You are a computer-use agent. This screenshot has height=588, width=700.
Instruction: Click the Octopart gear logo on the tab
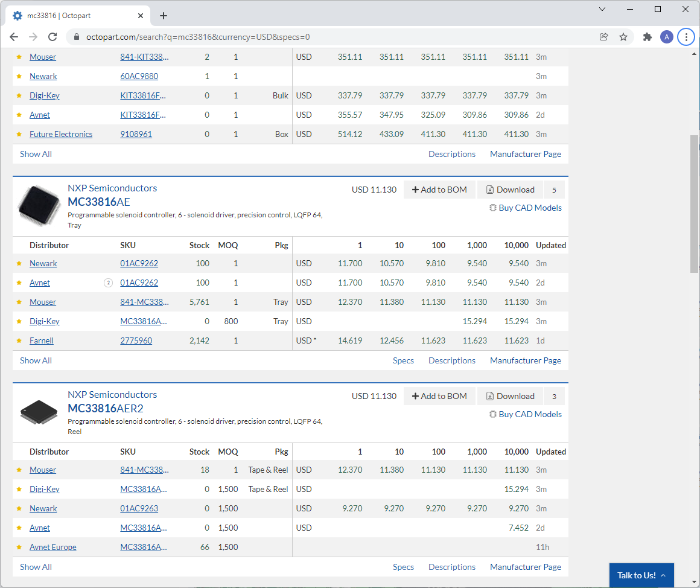[x=17, y=16]
